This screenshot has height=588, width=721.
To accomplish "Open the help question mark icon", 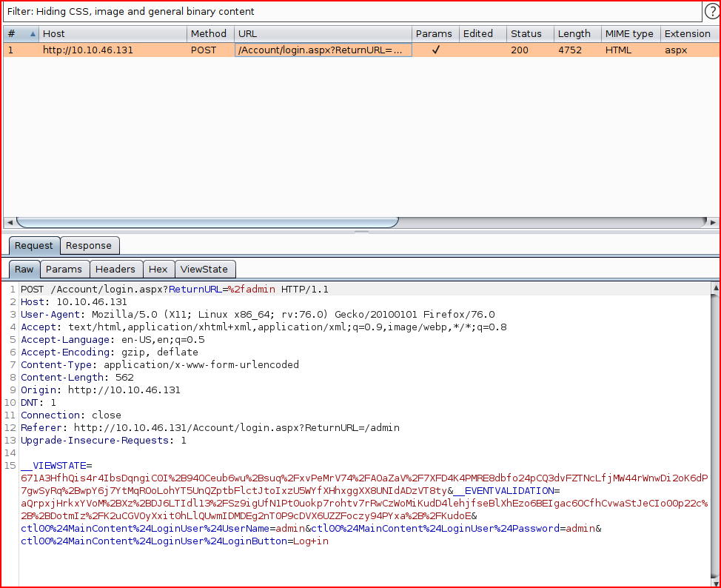I will coord(711,12).
